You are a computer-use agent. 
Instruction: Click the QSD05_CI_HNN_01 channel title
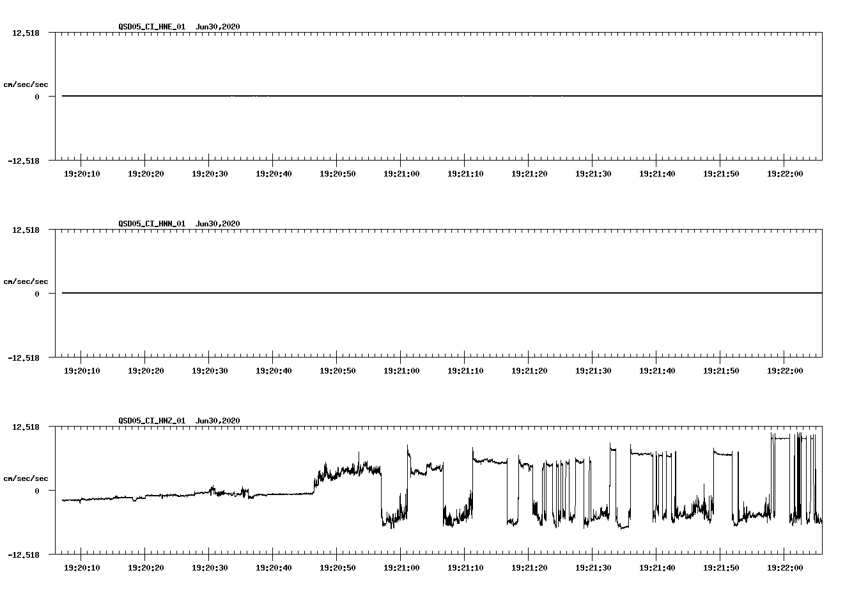(x=152, y=224)
